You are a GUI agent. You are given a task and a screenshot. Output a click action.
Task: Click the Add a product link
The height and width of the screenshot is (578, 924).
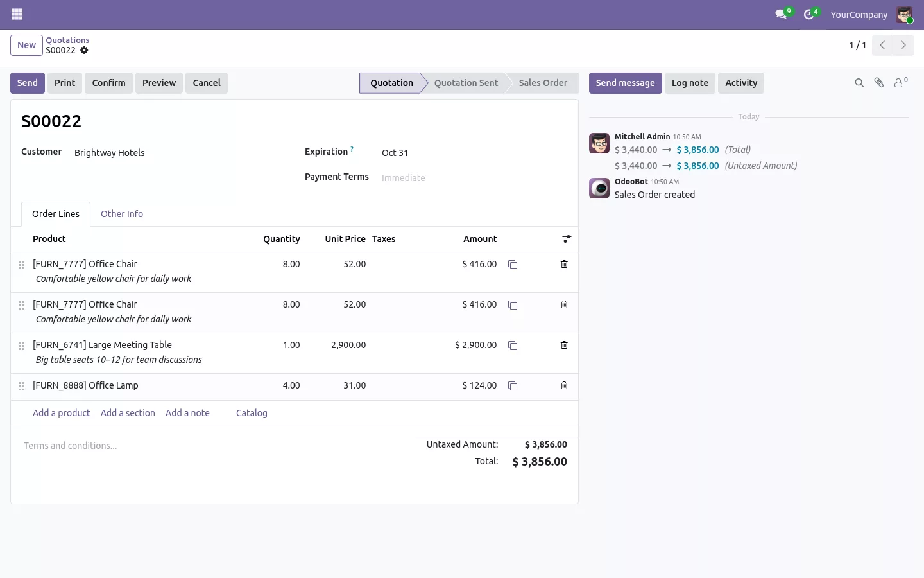pos(61,413)
